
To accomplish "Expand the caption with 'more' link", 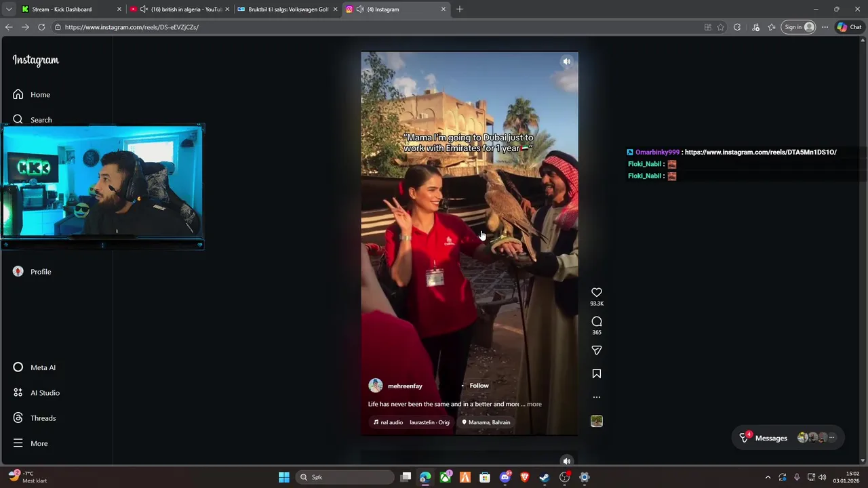I will tap(534, 404).
